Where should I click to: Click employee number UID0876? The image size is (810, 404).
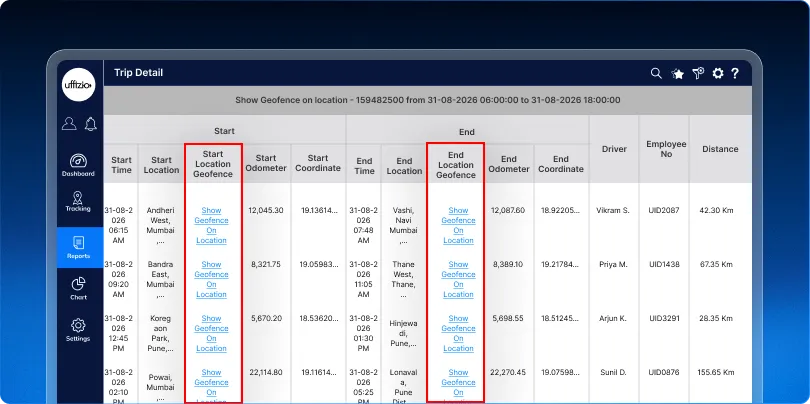tap(664, 372)
